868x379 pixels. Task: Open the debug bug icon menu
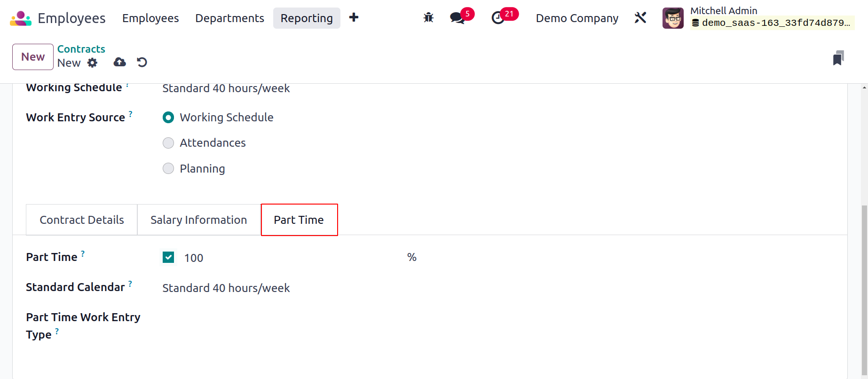(428, 18)
